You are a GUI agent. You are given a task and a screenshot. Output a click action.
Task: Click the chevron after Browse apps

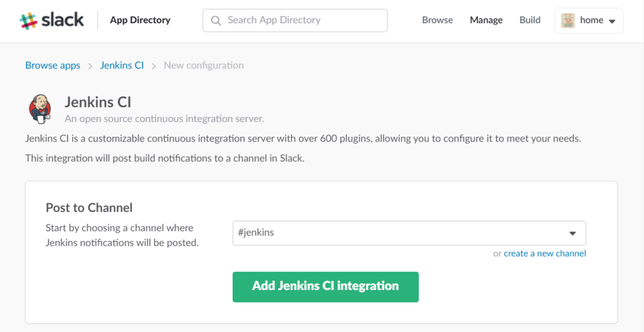[91, 65]
